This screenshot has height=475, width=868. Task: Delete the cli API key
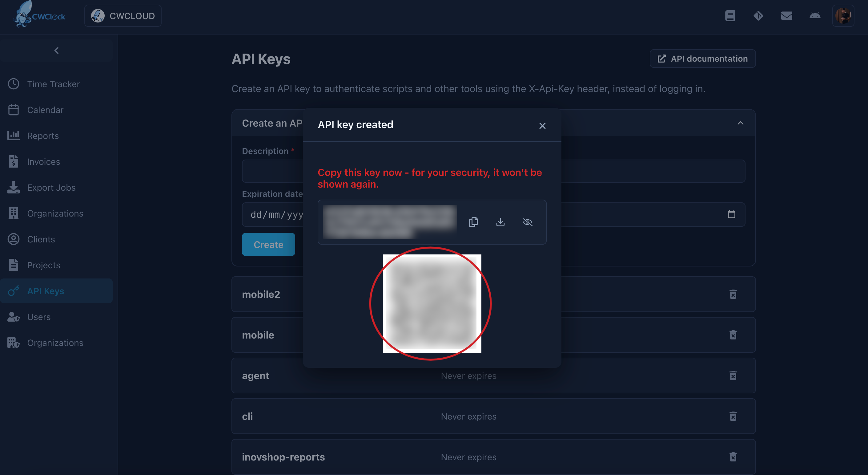pos(733,416)
